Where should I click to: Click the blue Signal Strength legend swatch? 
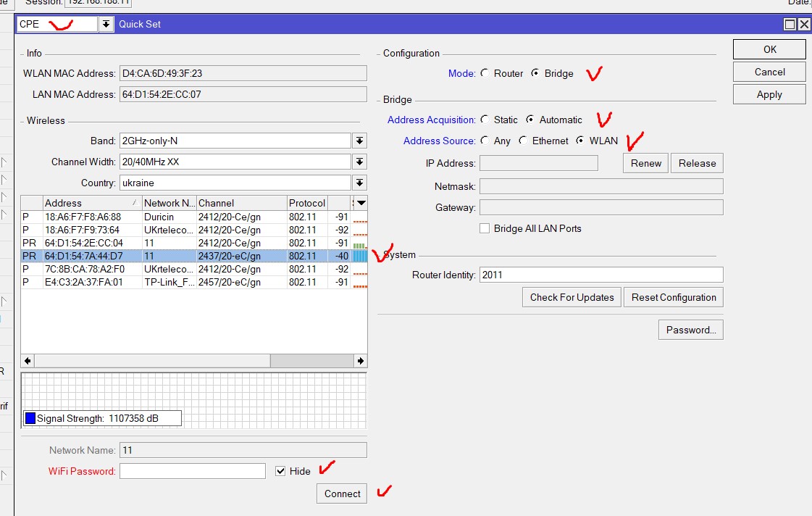[x=30, y=418]
